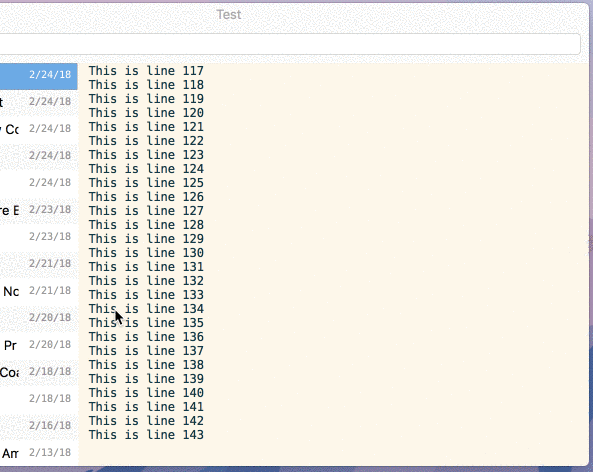Click on text 'This is line 121'
Image resolution: width=593 pixels, height=472 pixels.
[146, 127]
